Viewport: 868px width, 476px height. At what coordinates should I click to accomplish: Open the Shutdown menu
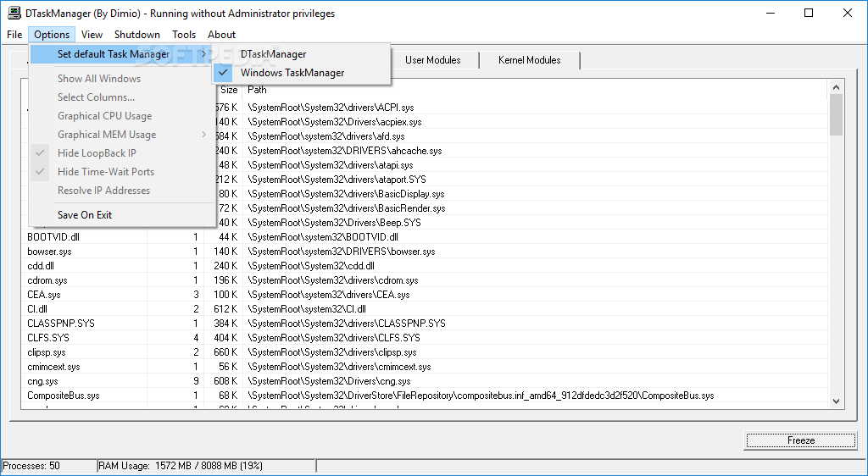click(137, 34)
